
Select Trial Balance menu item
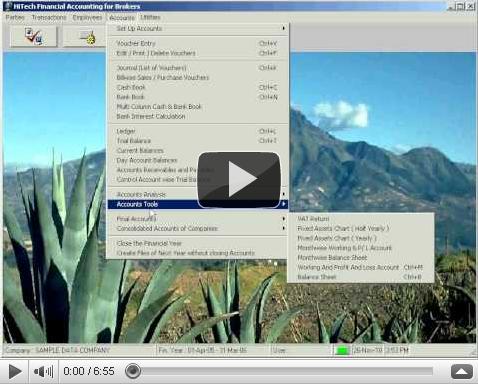tap(198, 141)
